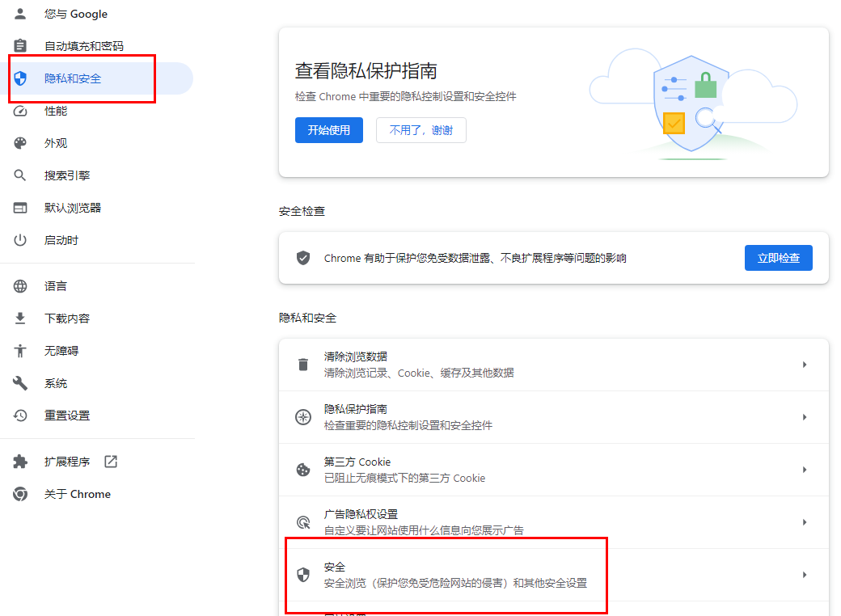
Task: Click the power icon for 启动时
Action: (20, 240)
